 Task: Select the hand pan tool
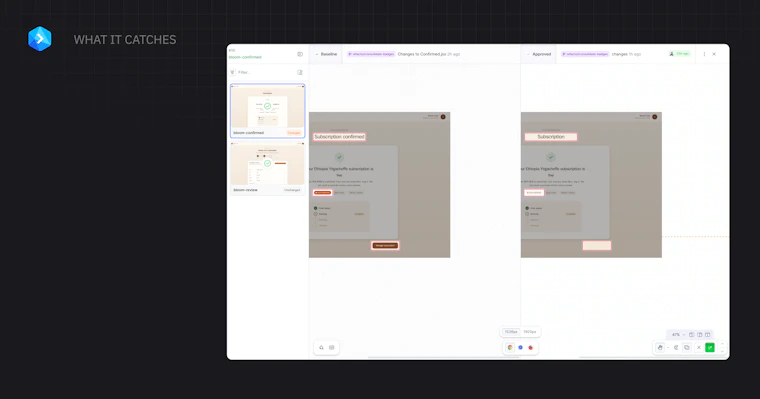click(x=660, y=348)
